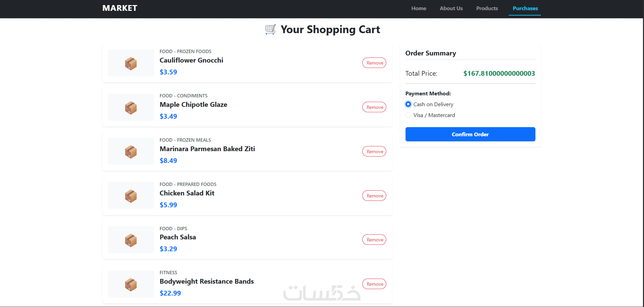
Task: Click the MARKET brand logo
Action: point(120,8)
